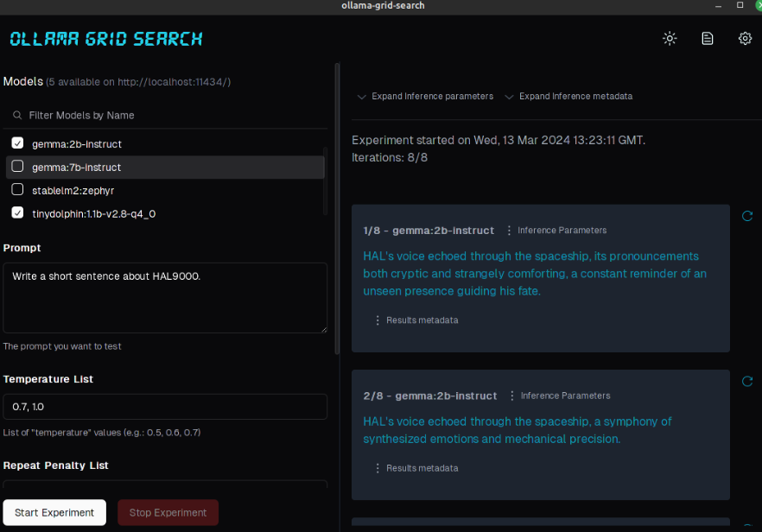This screenshot has width=762, height=532.
Task: Open settings gear icon
Action: click(745, 38)
